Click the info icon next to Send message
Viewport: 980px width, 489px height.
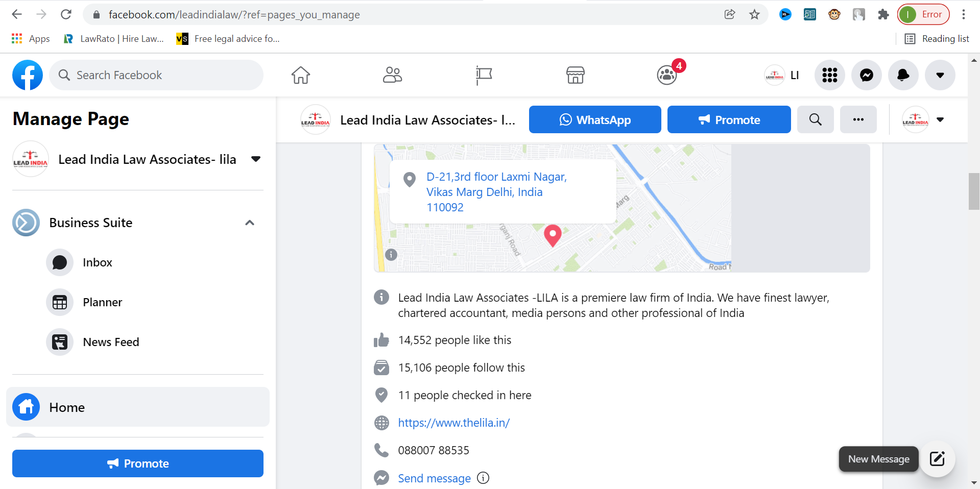[x=483, y=478]
